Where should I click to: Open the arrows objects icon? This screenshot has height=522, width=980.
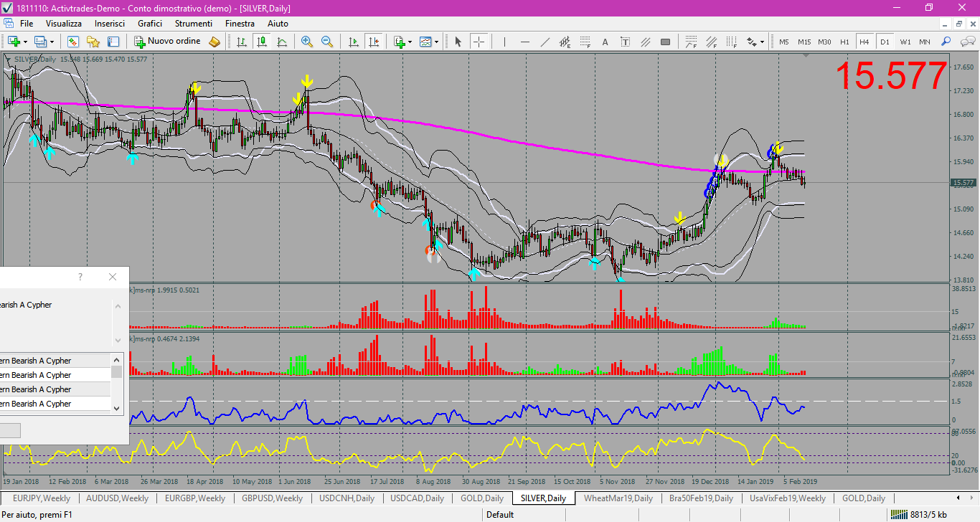(x=751, y=42)
